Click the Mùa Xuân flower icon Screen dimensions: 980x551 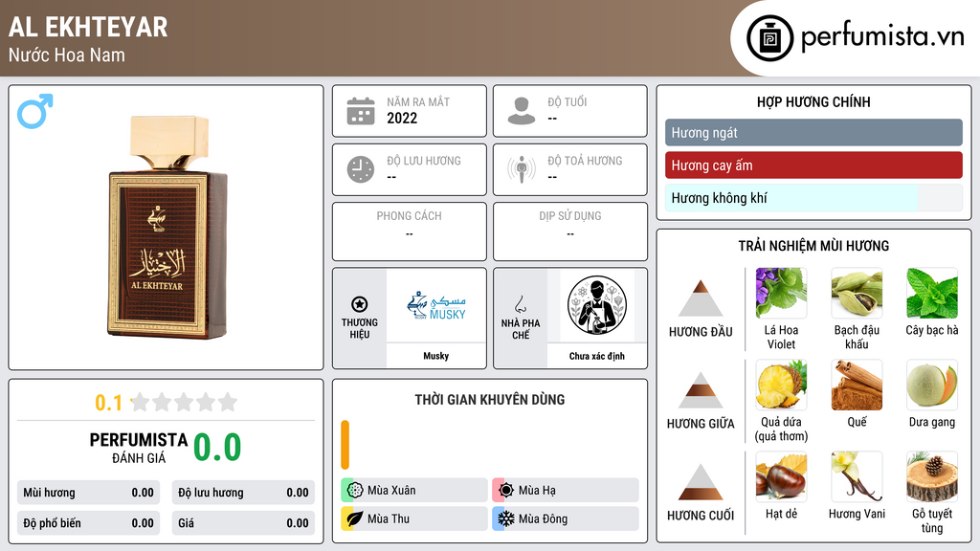(355, 491)
